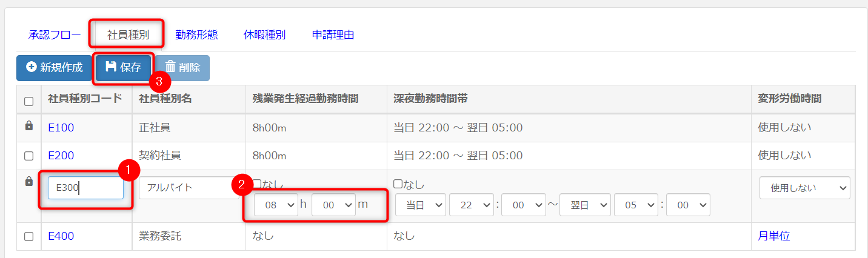Open the E200 employee type link
The height and width of the screenshot is (258, 868).
pyautogui.click(x=61, y=156)
